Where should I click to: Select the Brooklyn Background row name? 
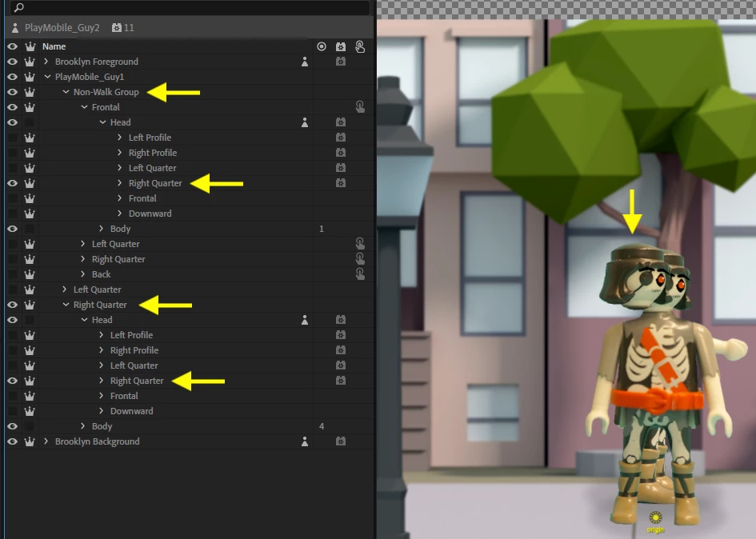(x=97, y=441)
